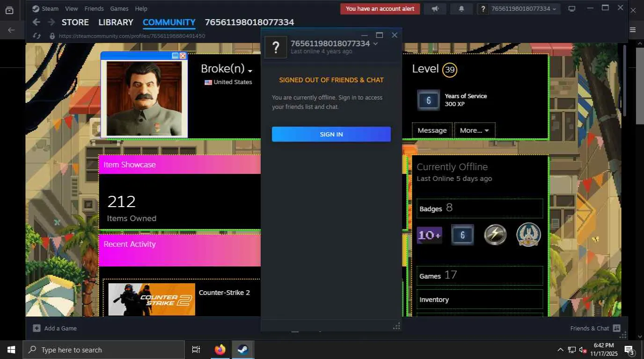644x359 pixels.
Task: Switch to the STORE tab
Action: point(75,22)
